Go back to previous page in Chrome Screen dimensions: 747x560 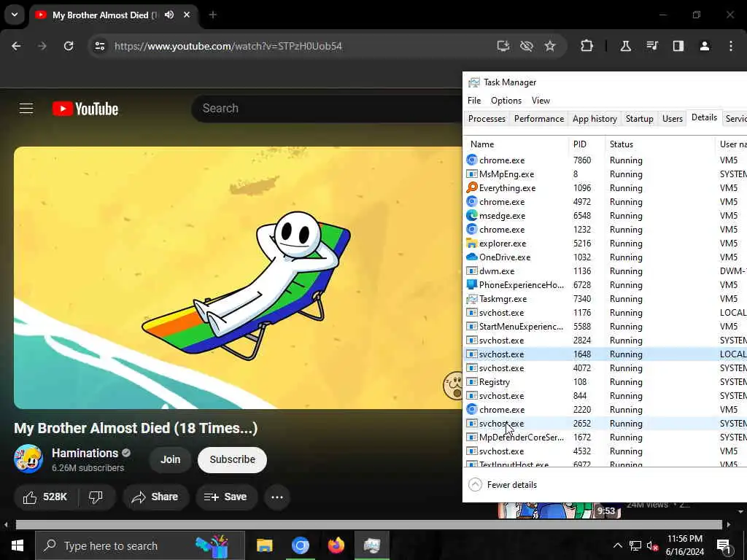[16, 46]
